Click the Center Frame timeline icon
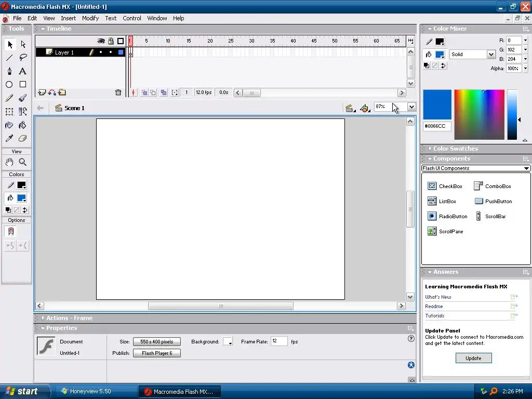 click(133, 92)
